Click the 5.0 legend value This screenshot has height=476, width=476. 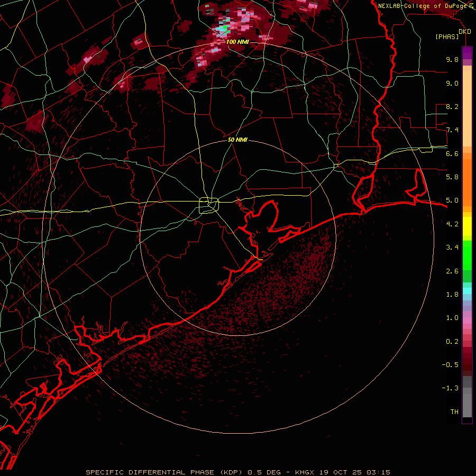pos(452,200)
